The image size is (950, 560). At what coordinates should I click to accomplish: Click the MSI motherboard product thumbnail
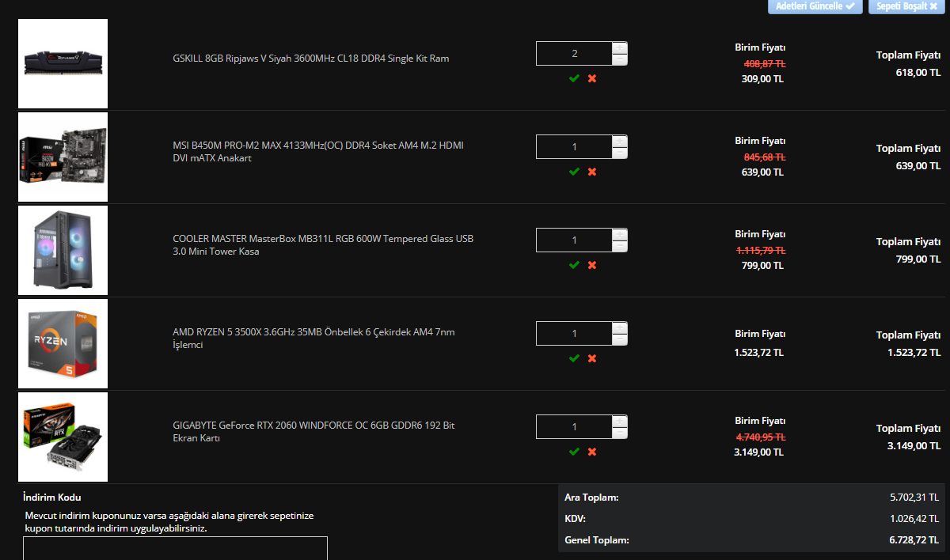pos(63,157)
